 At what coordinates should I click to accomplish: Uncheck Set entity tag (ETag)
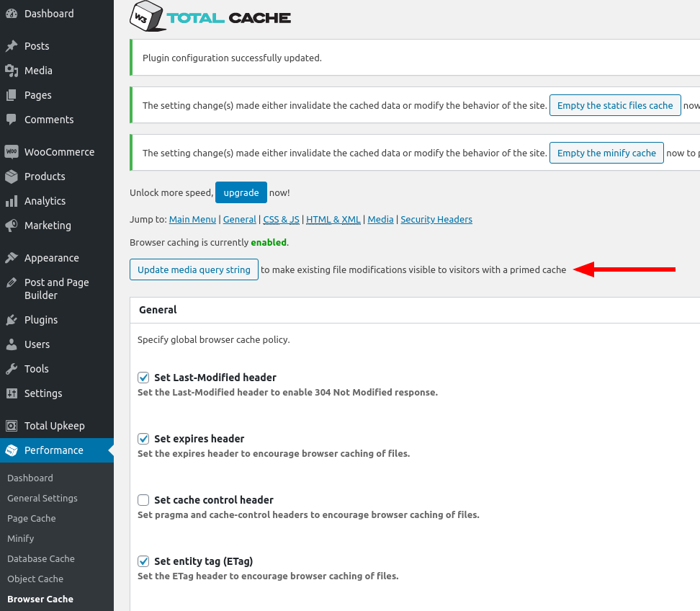click(x=143, y=561)
